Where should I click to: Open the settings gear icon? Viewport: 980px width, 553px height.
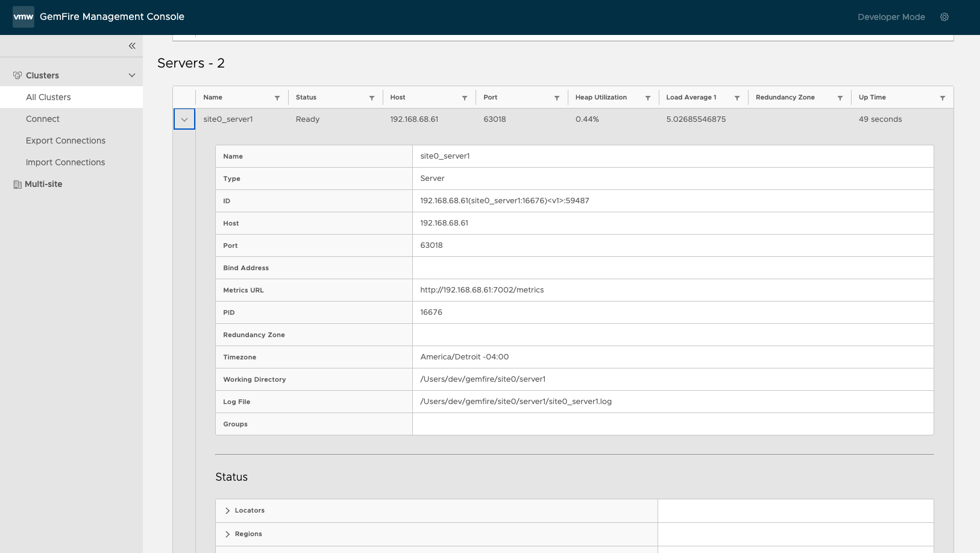(x=944, y=17)
